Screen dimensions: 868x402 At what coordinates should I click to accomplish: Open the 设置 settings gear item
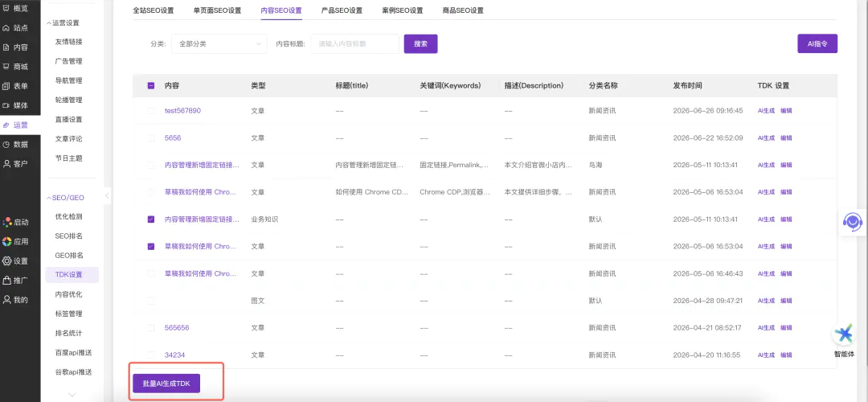tap(16, 260)
